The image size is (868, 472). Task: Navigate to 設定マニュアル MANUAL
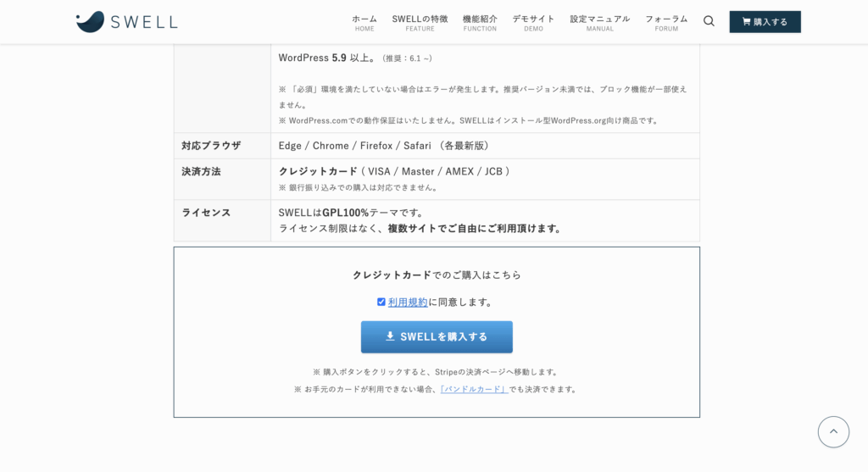coord(599,22)
